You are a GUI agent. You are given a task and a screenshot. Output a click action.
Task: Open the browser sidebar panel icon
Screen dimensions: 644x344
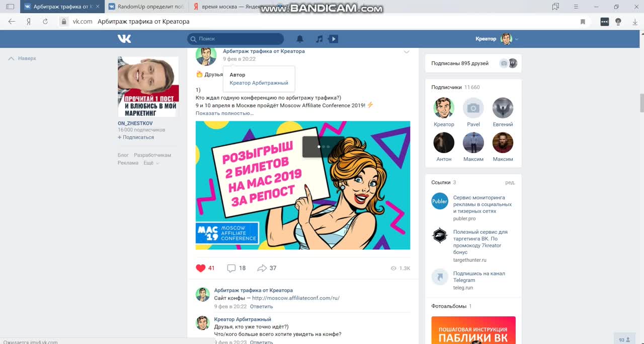(x=10, y=7)
